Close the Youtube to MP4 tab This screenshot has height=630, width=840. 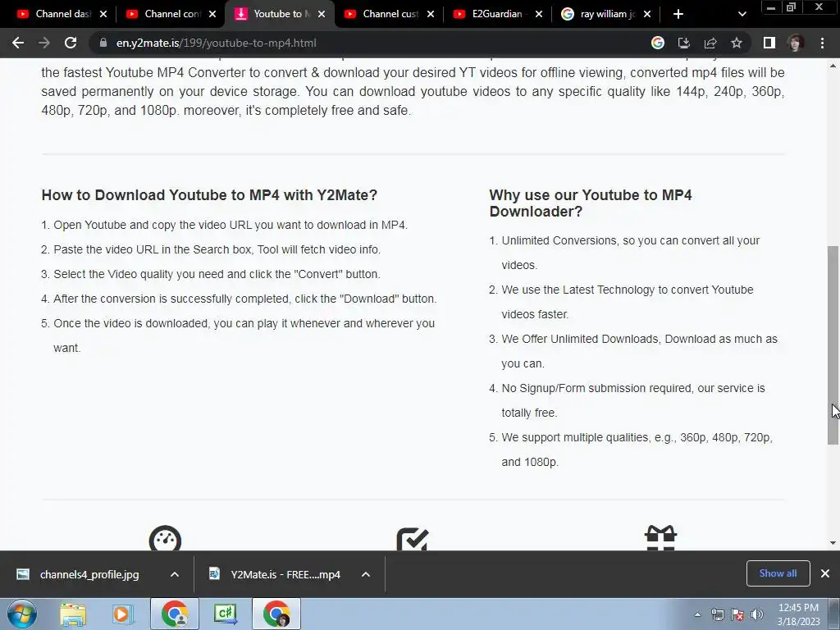322,14
